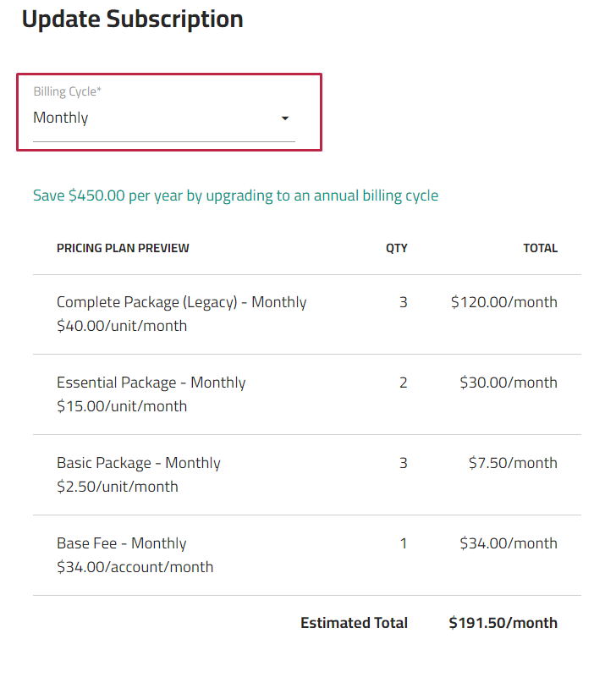Click the $120.00/month total amount
Screen dimensions: 616x683
(x=504, y=302)
